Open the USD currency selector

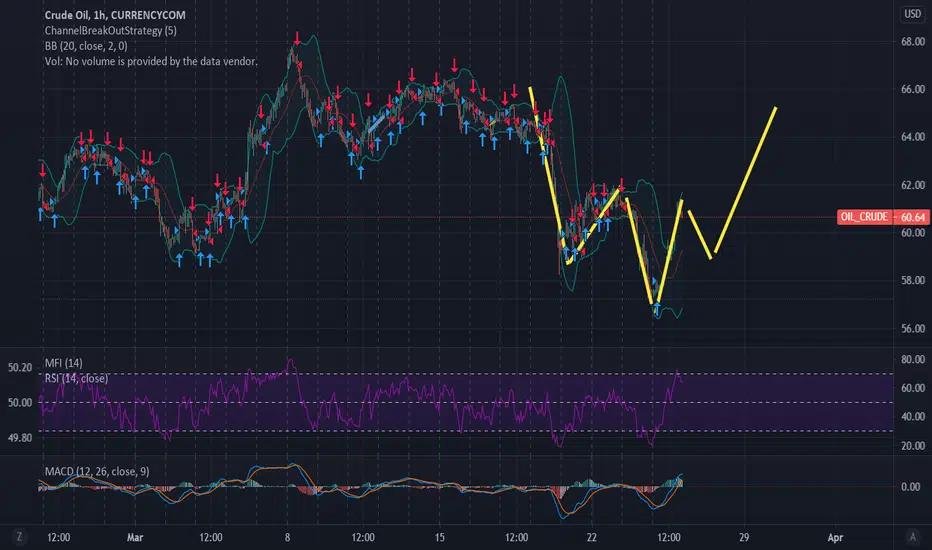click(912, 14)
